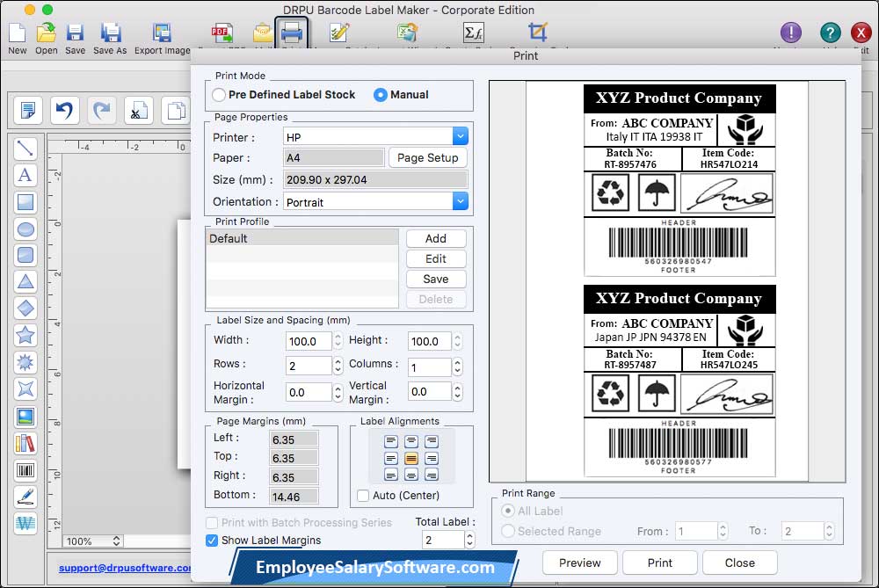
Task: Open a file with Open icon
Action: (46, 33)
